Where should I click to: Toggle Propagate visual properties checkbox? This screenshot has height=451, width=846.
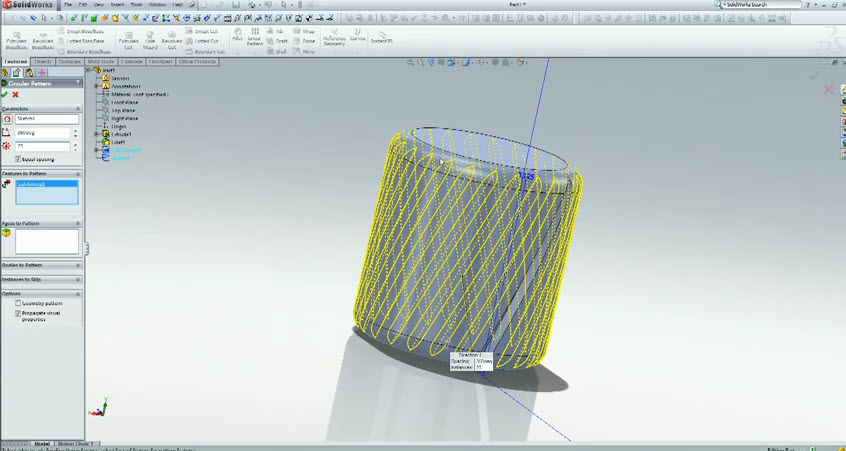[x=18, y=313]
